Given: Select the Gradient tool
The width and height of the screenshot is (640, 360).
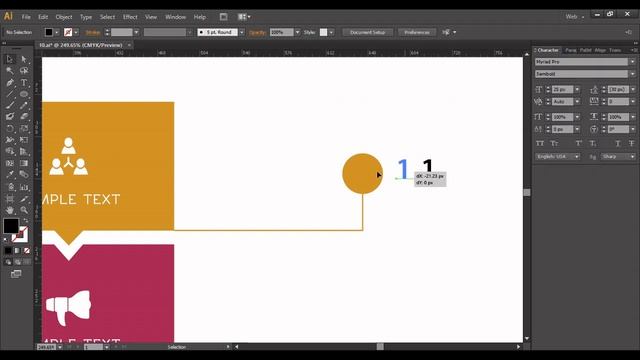Looking at the screenshot, I should click(24, 163).
